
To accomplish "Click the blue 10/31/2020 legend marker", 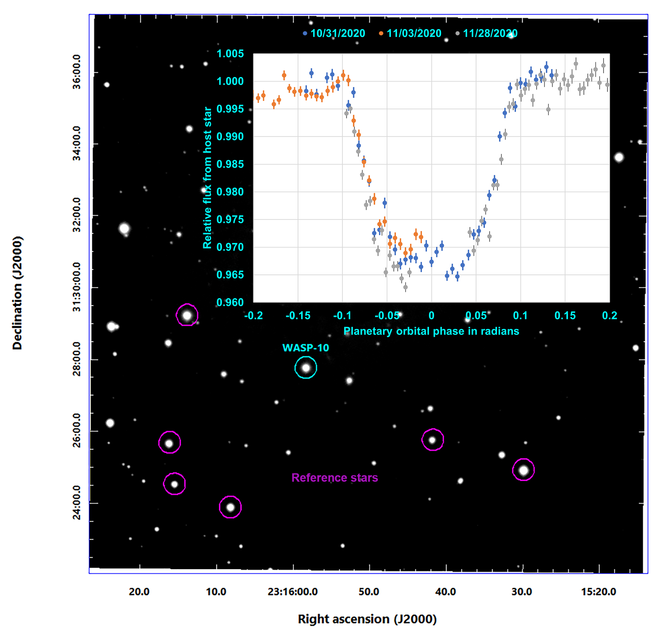I will [305, 33].
